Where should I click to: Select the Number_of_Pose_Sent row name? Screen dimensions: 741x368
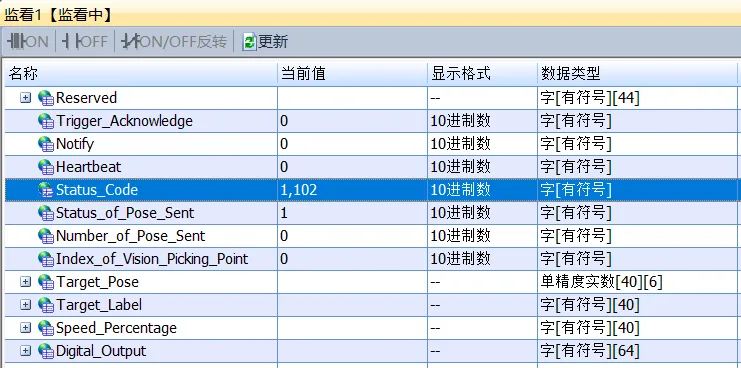(130, 236)
